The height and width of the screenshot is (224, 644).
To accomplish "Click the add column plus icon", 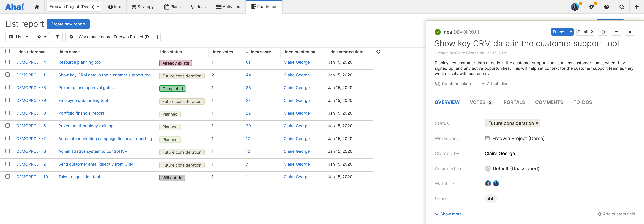I will pyautogui.click(x=378, y=52).
